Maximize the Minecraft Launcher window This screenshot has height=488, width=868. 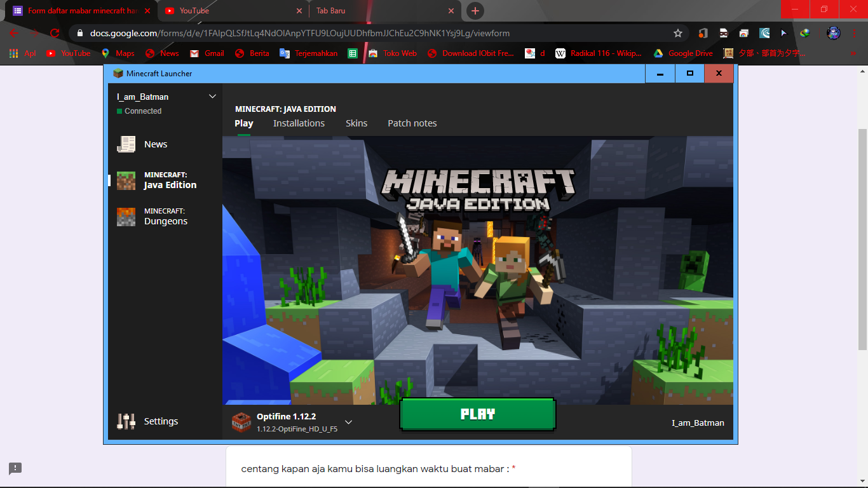(x=689, y=74)
